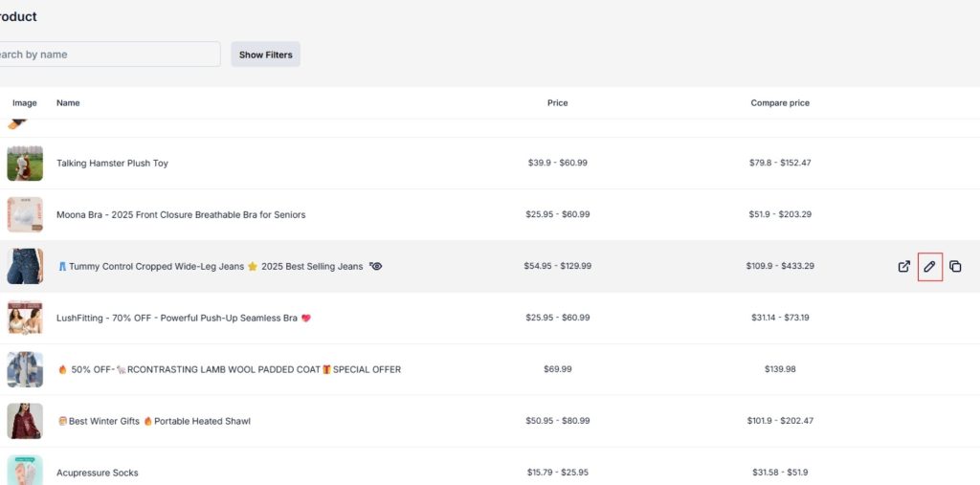Click the Name column header
Viewport: 980px width, 485px height.
coord(68,103)
